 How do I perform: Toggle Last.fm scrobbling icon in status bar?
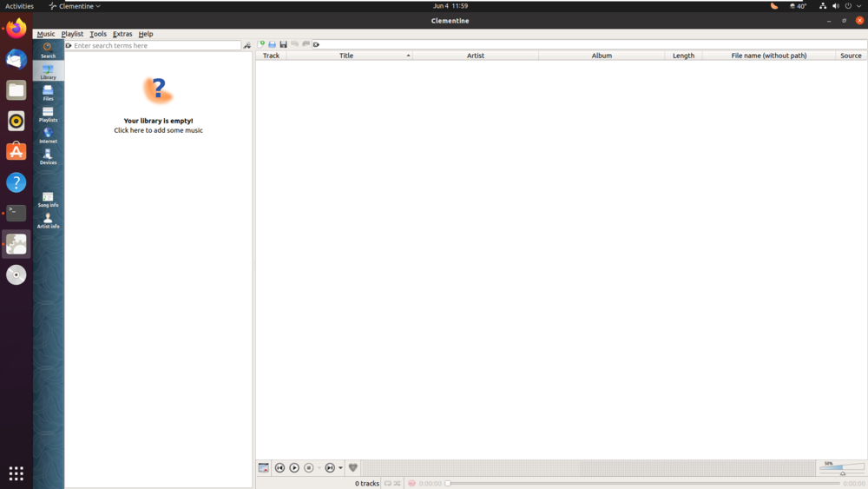point(411,484)
